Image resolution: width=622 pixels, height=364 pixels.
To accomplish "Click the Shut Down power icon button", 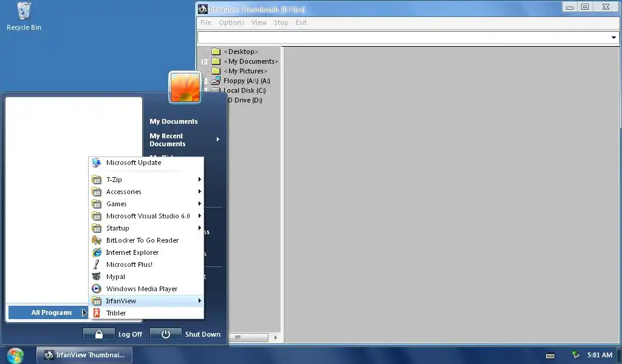I will click(x=165, y=334).
